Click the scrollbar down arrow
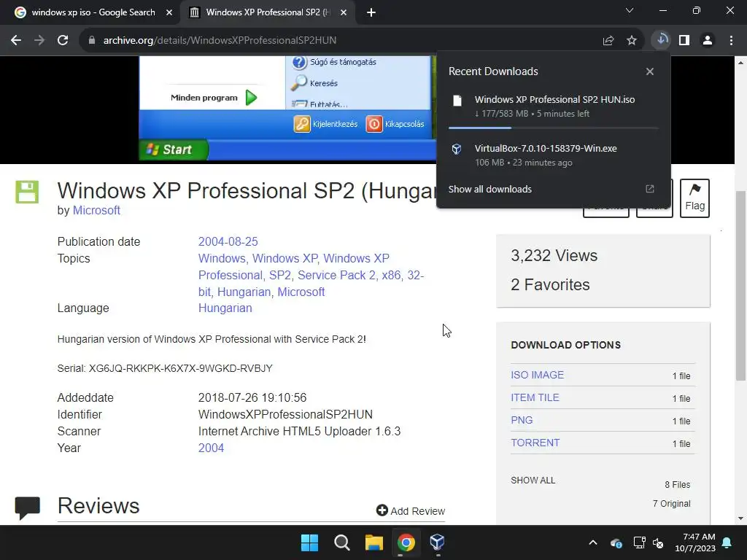The height and width of the screenshot is (560, 747). [x=740, y=518]
